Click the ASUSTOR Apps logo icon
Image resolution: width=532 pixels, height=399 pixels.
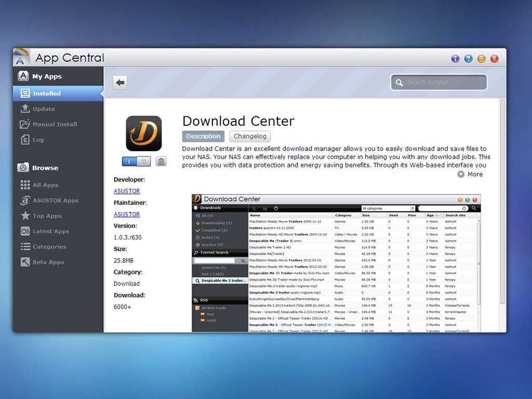coord(25,201)
